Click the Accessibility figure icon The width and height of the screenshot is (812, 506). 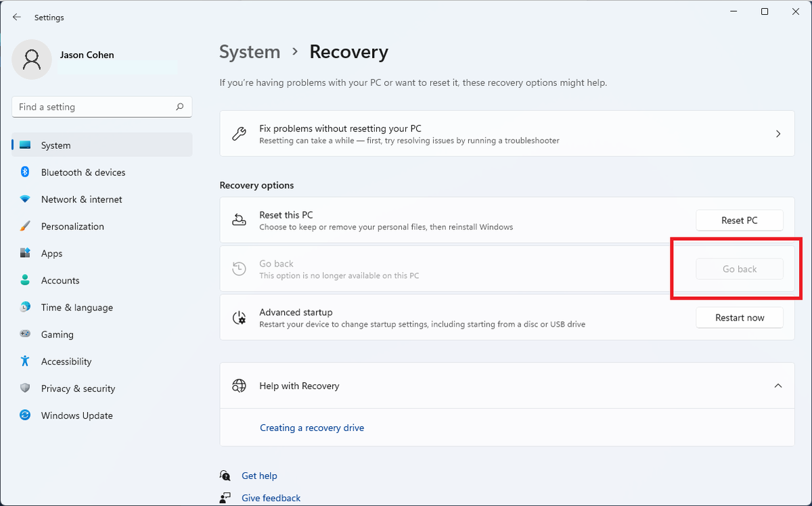25,361
